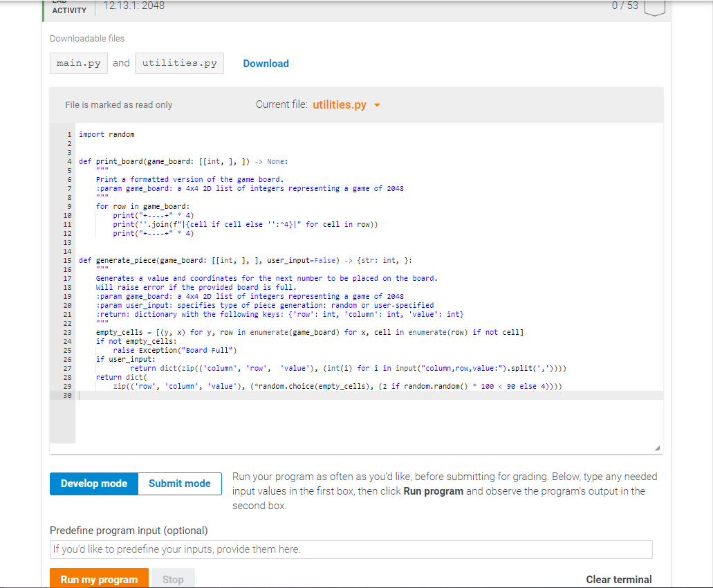Select the utilities.py current file name
Screen dimensions: 713x588
click(x=340, y=105)
